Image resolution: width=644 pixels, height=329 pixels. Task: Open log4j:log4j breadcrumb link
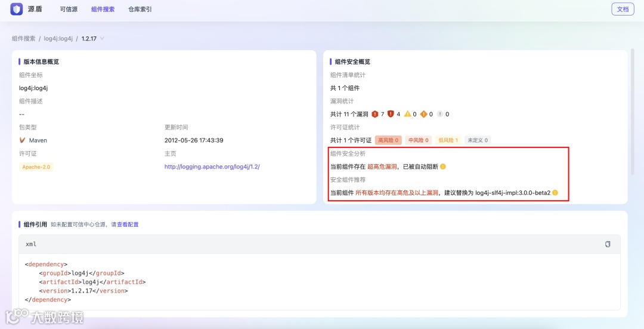58,38
